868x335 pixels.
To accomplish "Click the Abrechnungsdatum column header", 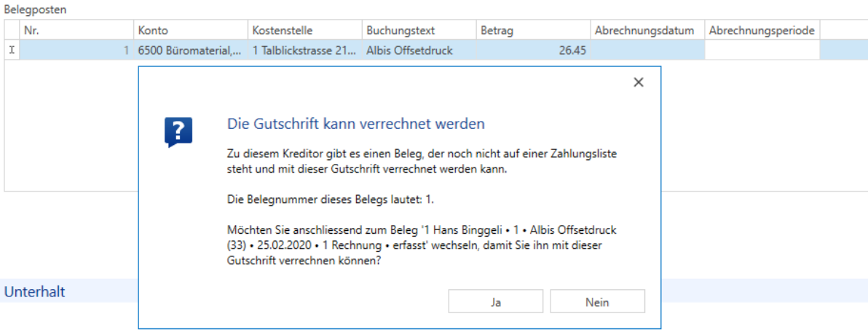I will coord(647,31).
